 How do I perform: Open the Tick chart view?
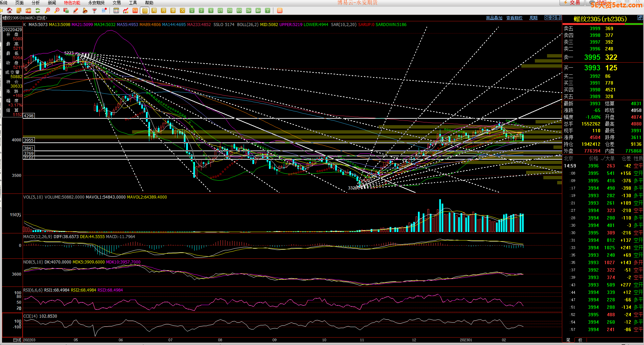pos(135,11)
